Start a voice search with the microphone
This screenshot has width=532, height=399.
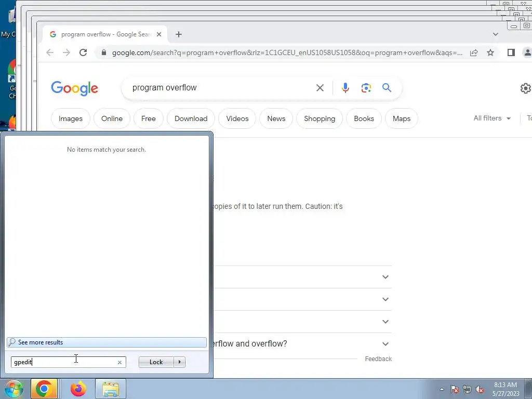[345, 88]
